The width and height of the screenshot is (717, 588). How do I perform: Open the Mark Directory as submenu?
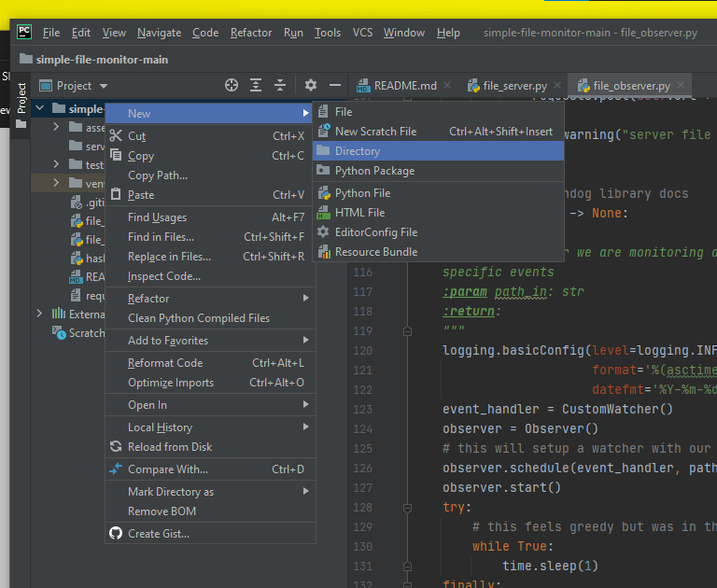tap(210, 491)
